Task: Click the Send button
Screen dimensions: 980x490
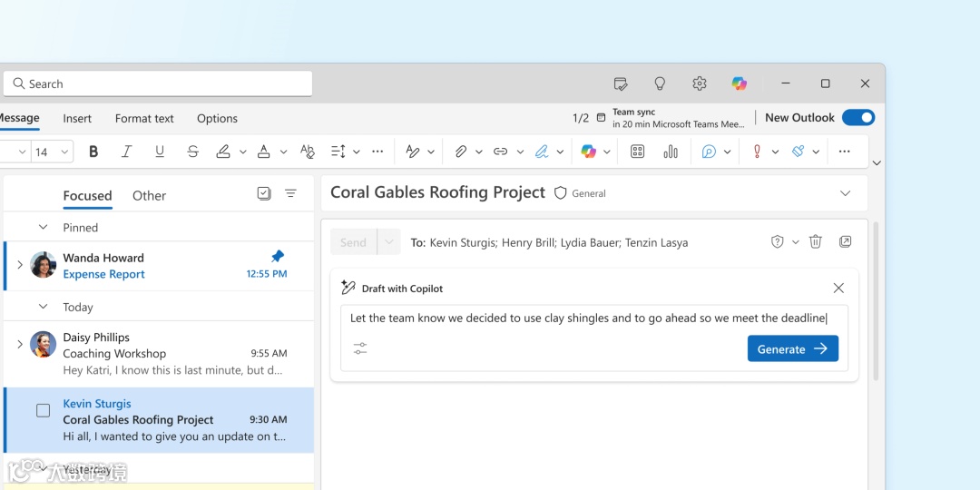Action: 353,242
